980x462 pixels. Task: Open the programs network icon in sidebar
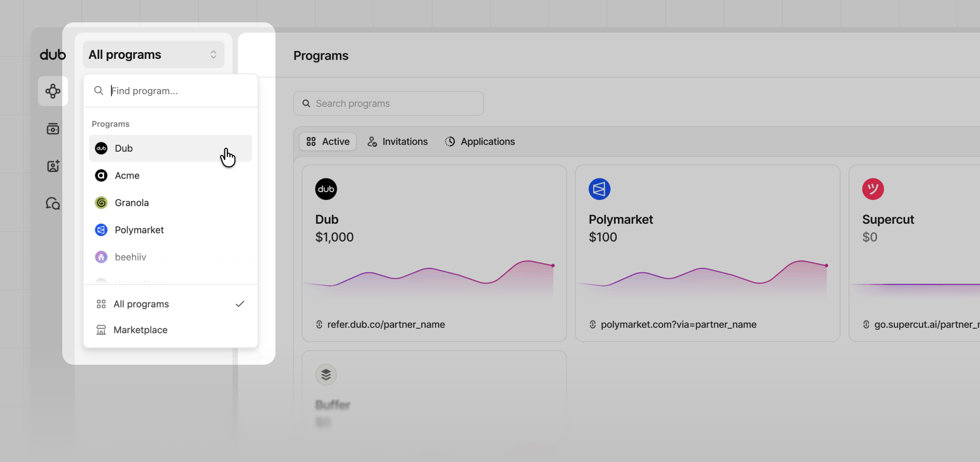53,91
